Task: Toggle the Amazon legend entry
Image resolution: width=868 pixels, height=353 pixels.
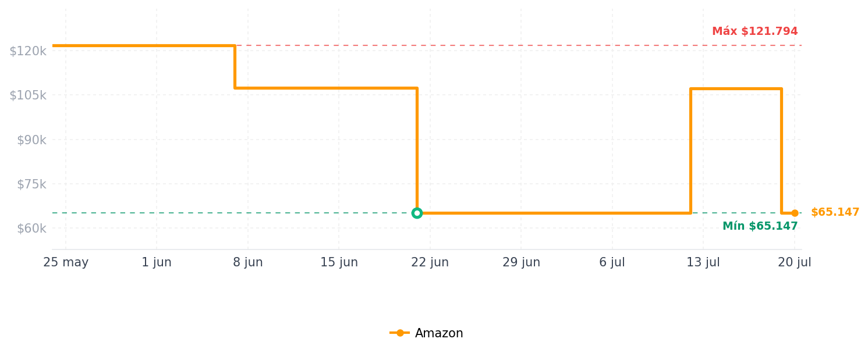Action: [x=427, y=333]
